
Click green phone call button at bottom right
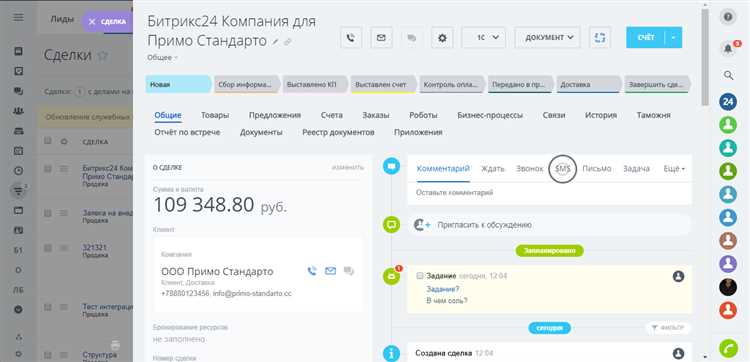728,349
